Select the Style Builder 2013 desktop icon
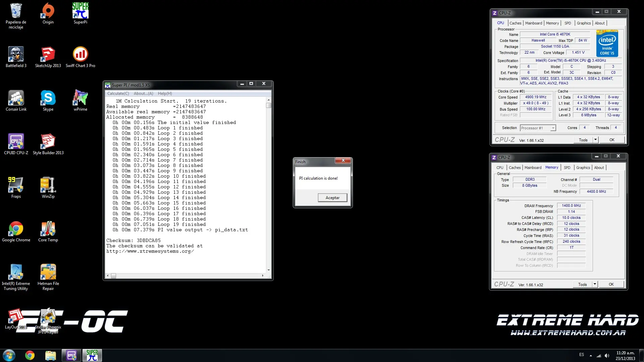 (x=48, y=144)
